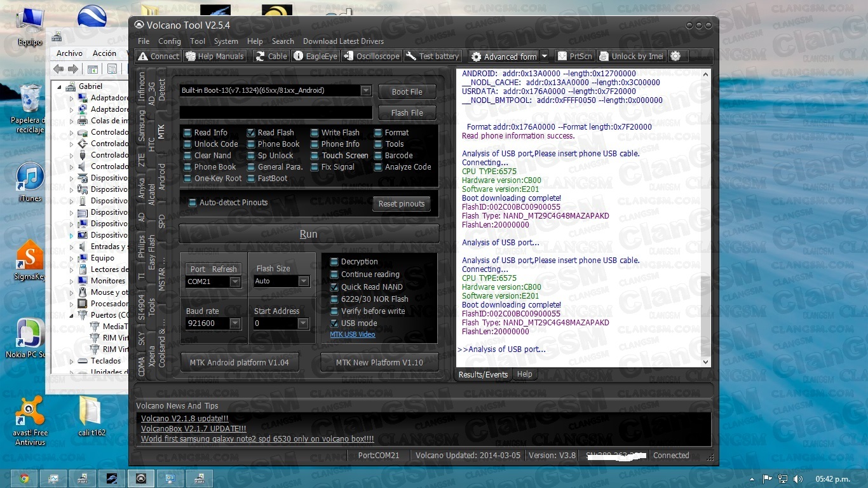This screenshot has height=488, width=868.
Task: Check the Auto-detect Pinouts box
Action: (193, 203)
